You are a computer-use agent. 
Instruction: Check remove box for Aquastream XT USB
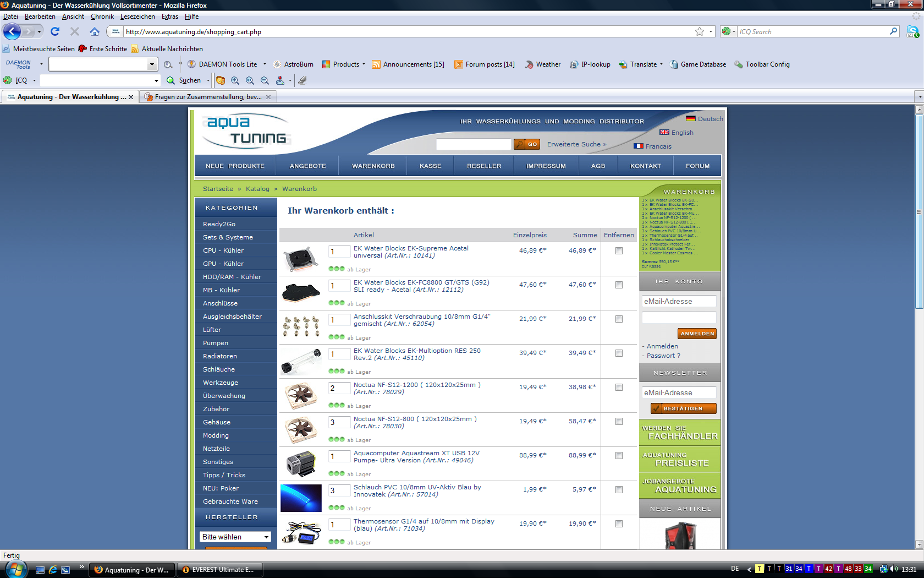click(619, 456)
